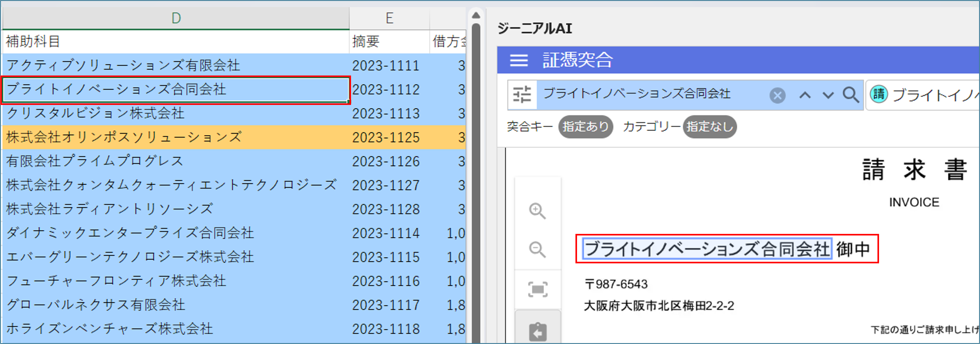
Task: Clear the search text with the X icon
Action: point(777,95)
